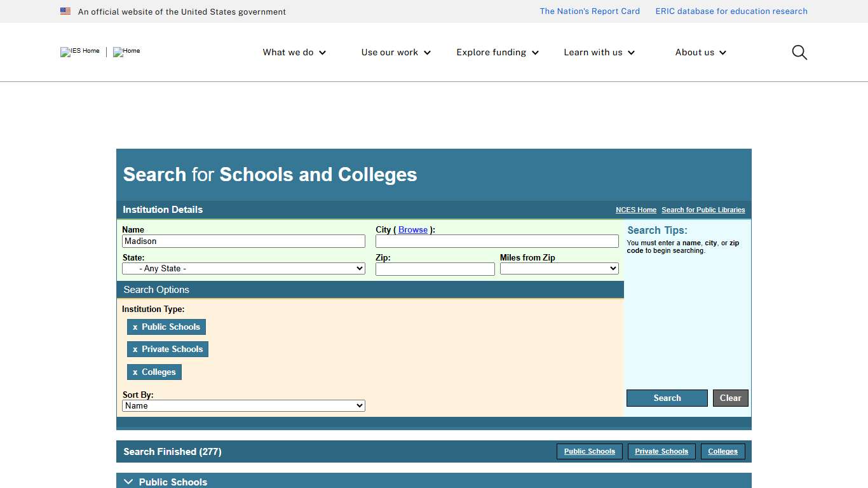Remove Colleges filter using its x icon
Screen dimensions: 868x488
[135, 372]
